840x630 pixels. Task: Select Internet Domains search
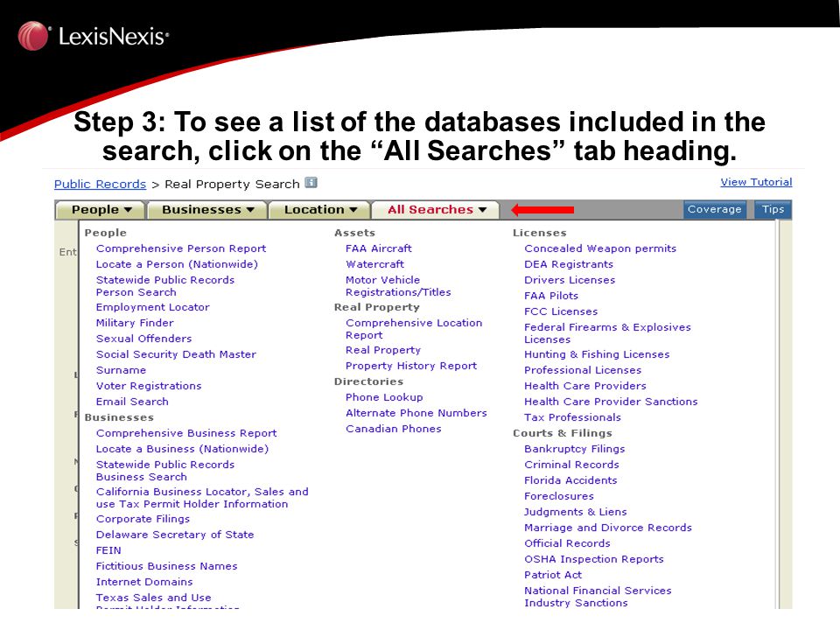144,582
